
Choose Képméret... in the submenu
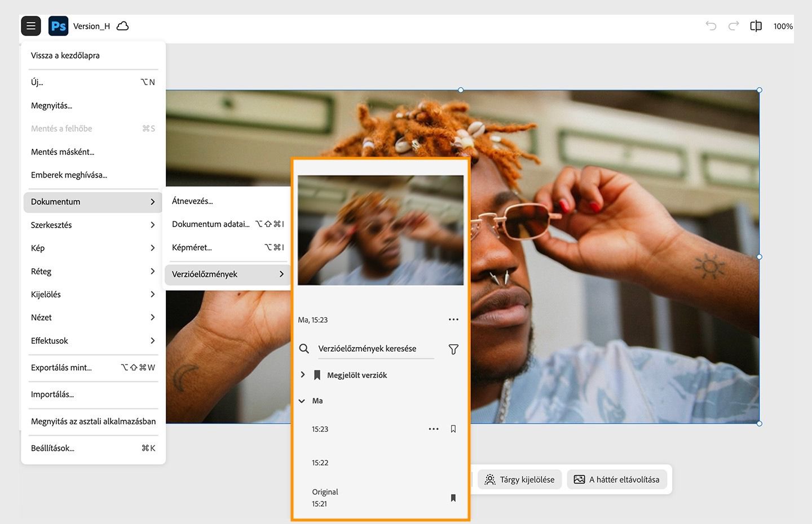click(x=228, y=247)
